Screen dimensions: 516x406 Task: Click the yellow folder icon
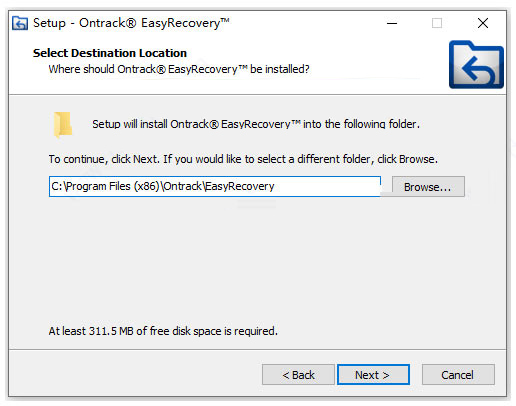point(63,124)
